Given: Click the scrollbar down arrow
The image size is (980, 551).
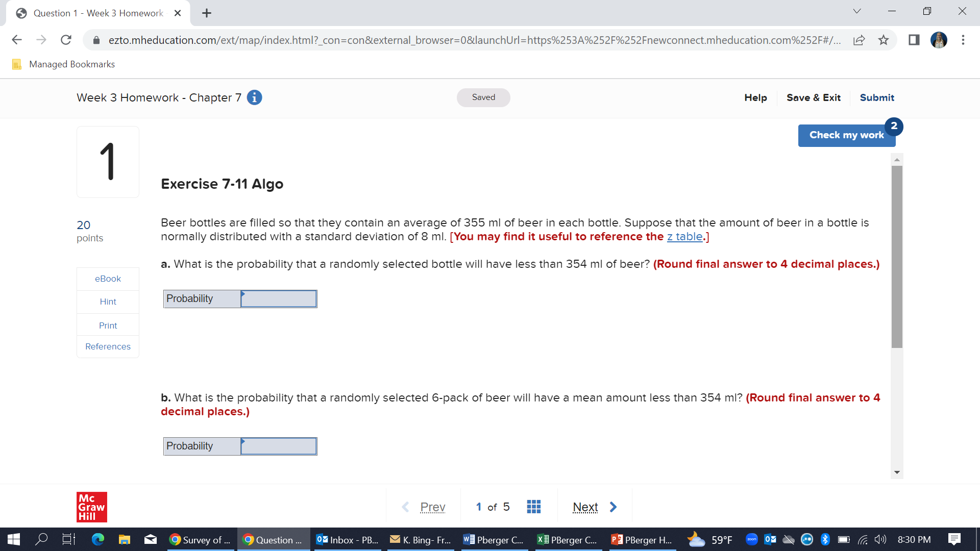Looking at the screenshot, I should pos(897,472).
